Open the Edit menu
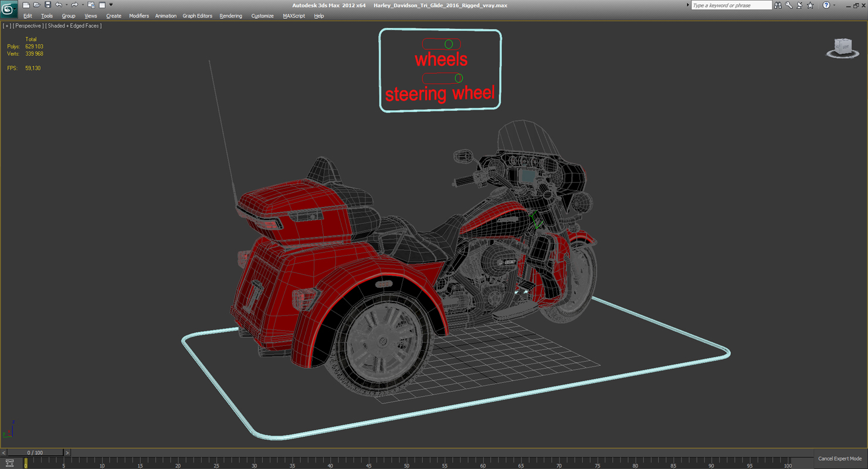 coord(28,16)
